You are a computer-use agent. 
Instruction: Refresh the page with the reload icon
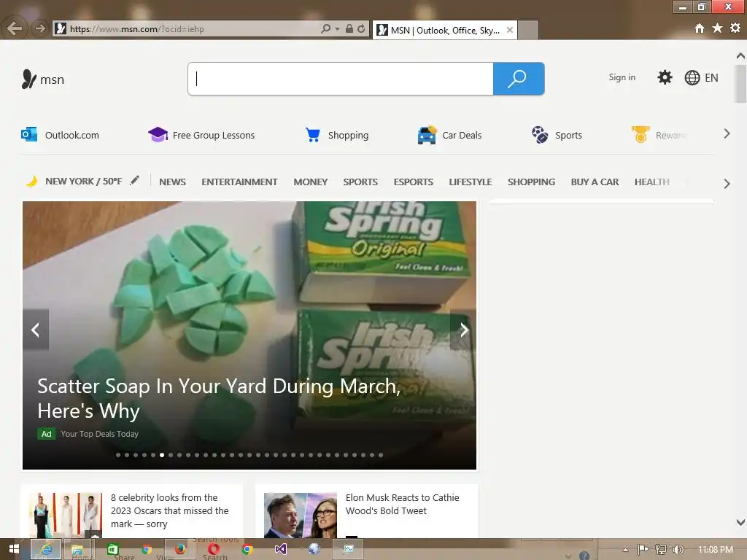[x=361, y=28]
